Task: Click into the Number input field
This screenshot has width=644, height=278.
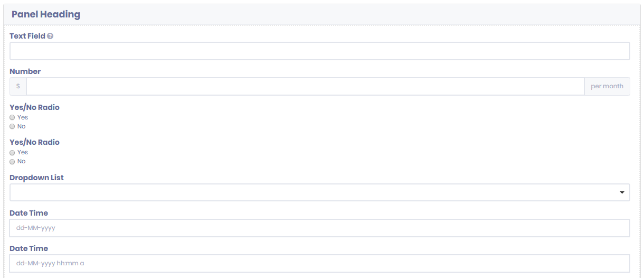Action: click(x=305, y=87)
